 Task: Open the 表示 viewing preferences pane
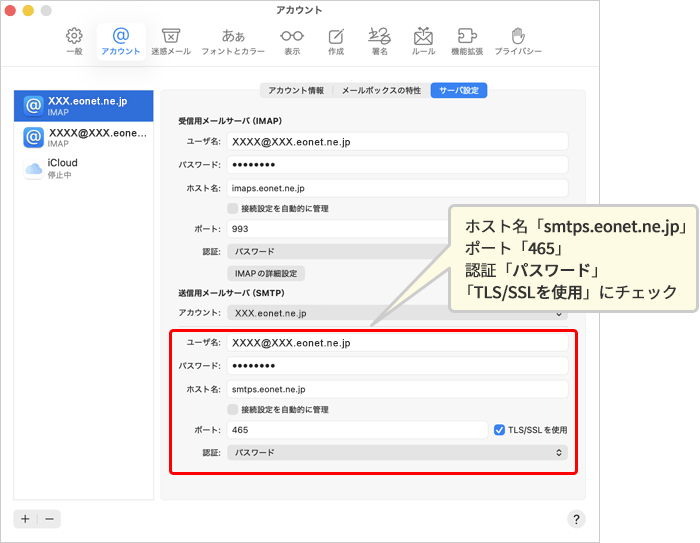click(x=292, y=41)
